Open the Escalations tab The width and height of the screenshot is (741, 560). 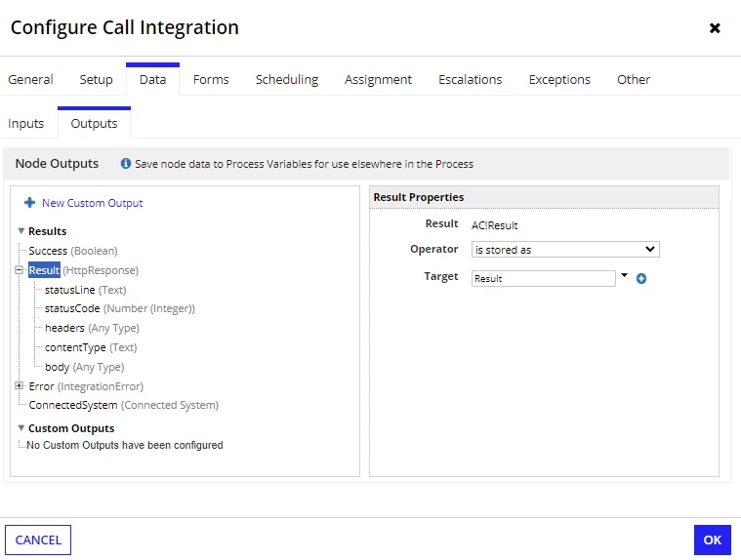point(471,79)
